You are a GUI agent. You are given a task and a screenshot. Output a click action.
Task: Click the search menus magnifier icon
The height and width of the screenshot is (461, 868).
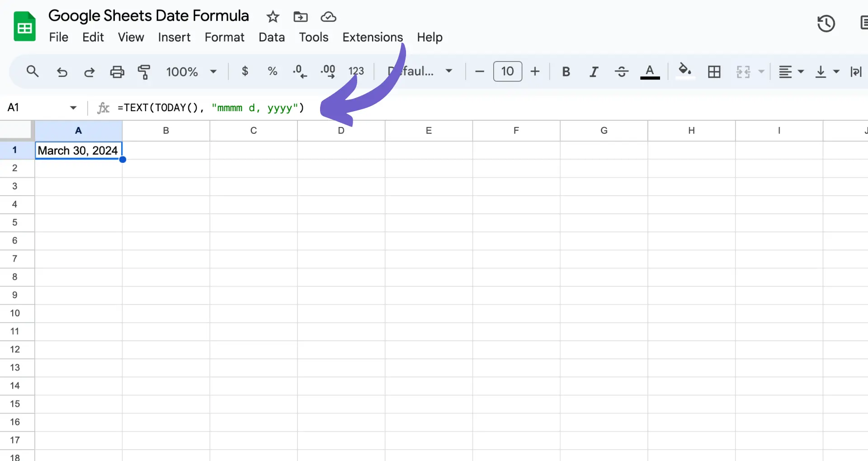tap(33, 71)
